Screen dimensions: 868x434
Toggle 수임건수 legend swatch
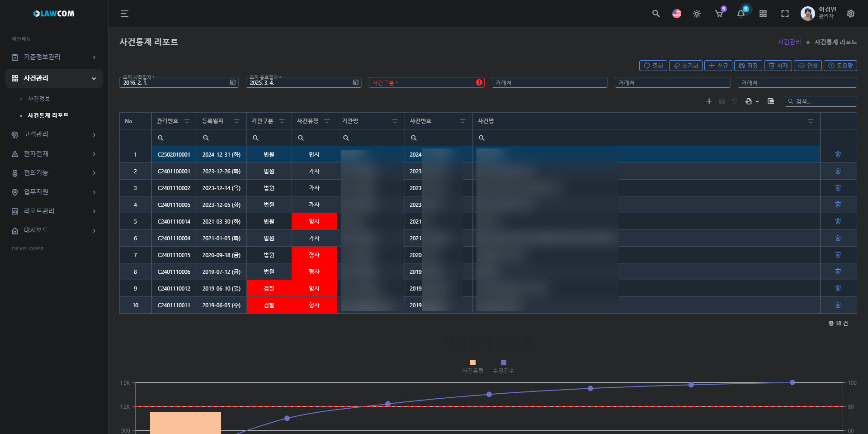click(x=504, y=362)
